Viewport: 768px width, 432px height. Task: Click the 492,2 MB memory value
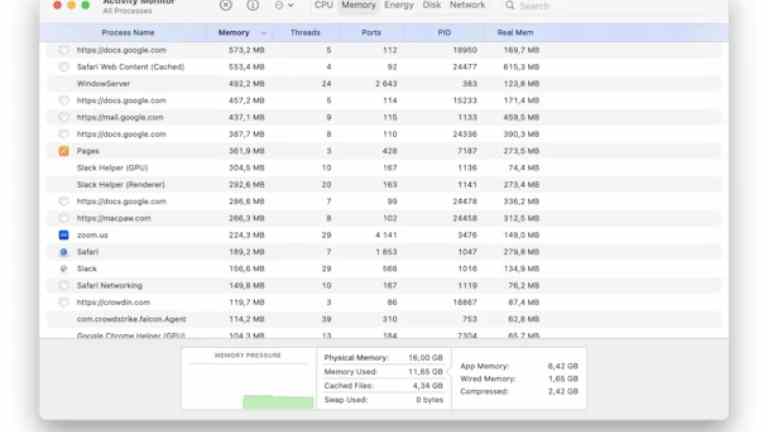click(246, 84)
